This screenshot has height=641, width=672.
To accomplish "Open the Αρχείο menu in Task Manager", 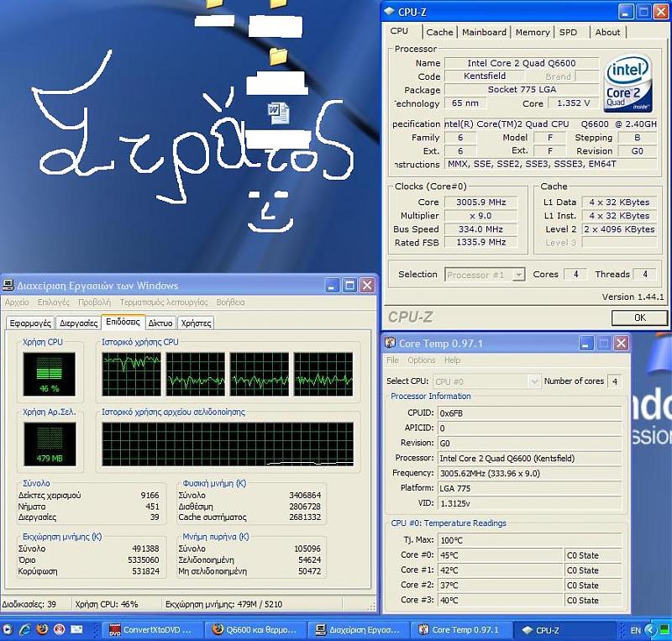I will [17, 302].
